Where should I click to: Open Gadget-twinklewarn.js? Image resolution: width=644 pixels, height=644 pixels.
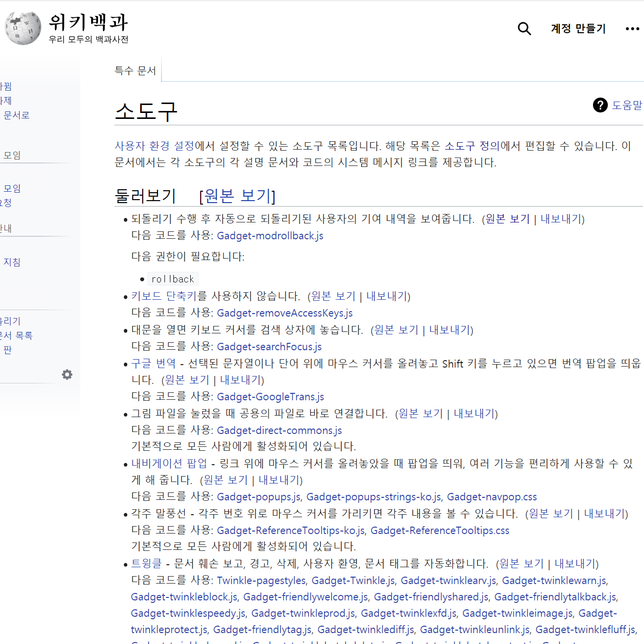click(554, 581)
